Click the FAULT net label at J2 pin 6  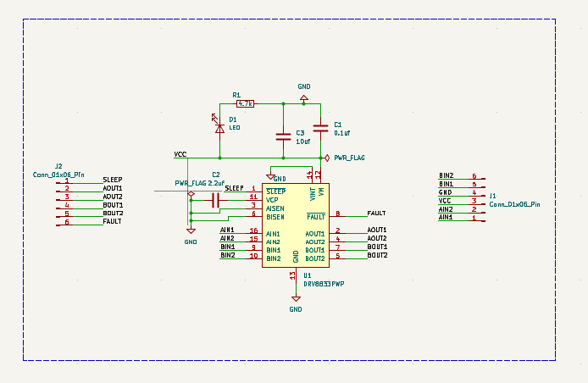tap(112, 221)
